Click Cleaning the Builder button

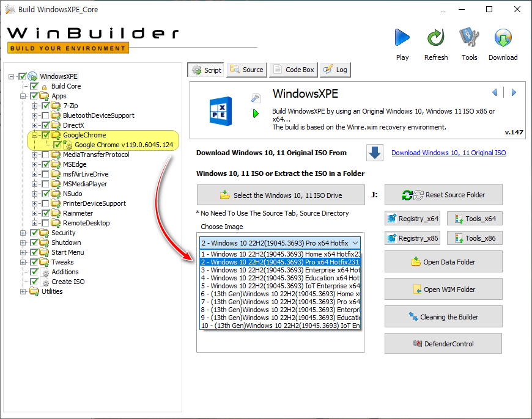[443, 316]
